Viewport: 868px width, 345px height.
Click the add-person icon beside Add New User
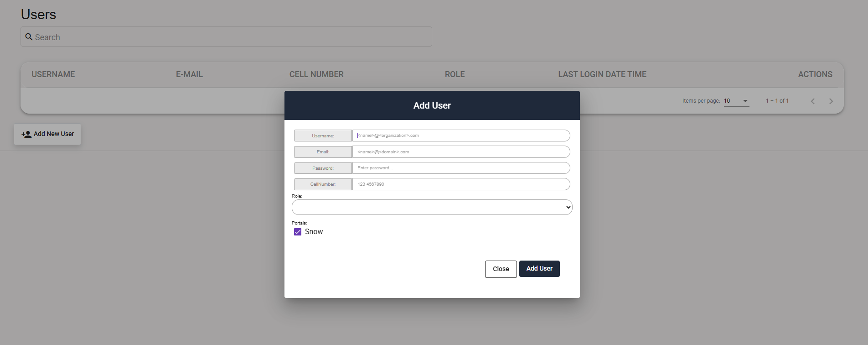tap(26, 134)
